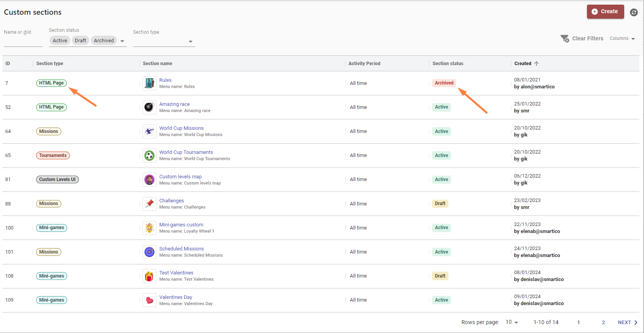Remove the Active status filter chip
Image resolution: width=644 pixels, height=333 pixels.
tap(60, 41)
